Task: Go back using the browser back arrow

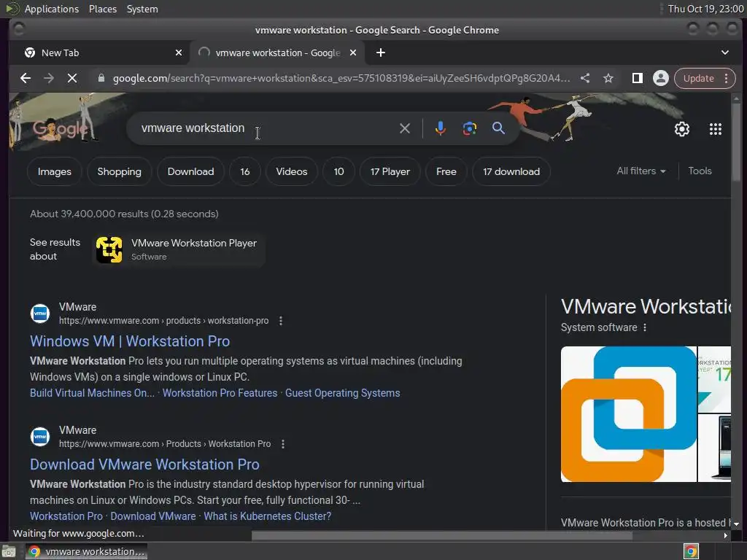Action: (26, 78)
